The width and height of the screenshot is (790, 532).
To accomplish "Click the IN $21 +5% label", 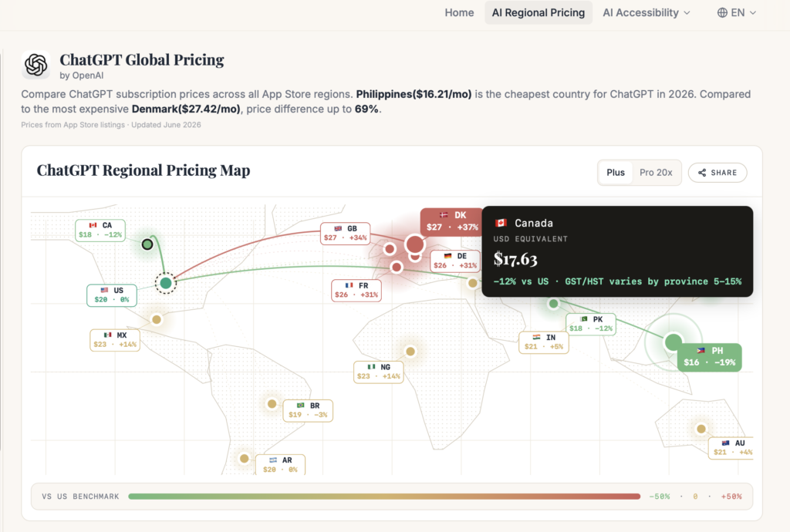I will pos(544,342).
